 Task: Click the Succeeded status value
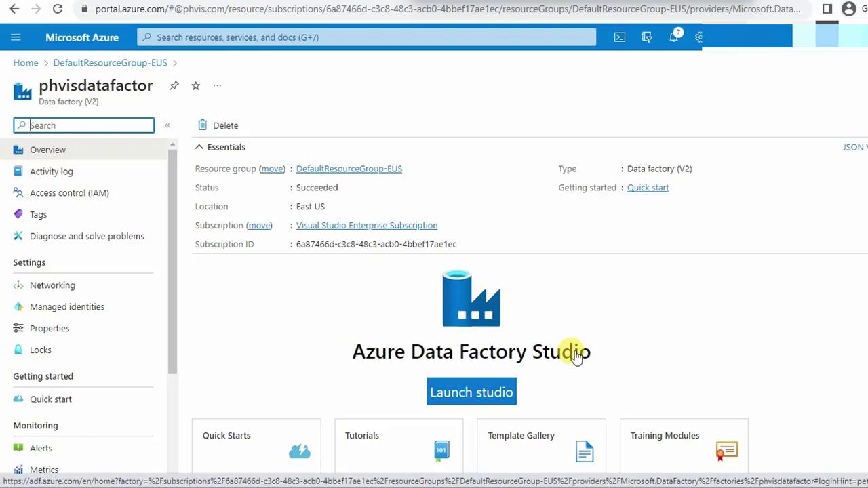click(x=317, y=188)
